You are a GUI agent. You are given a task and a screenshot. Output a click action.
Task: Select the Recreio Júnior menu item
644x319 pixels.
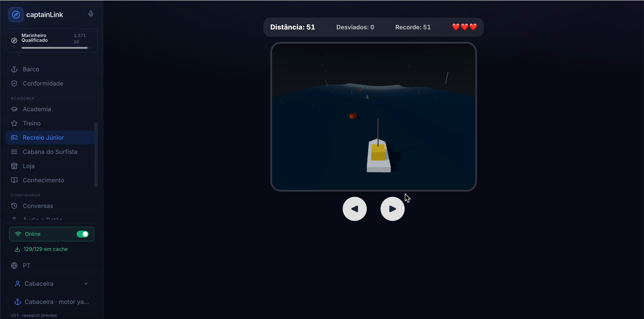point(50,138)
